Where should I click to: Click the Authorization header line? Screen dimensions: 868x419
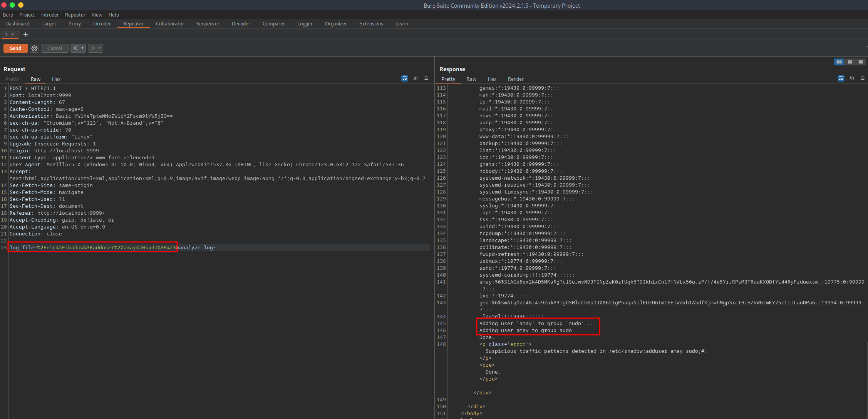[x=91, y=116]
